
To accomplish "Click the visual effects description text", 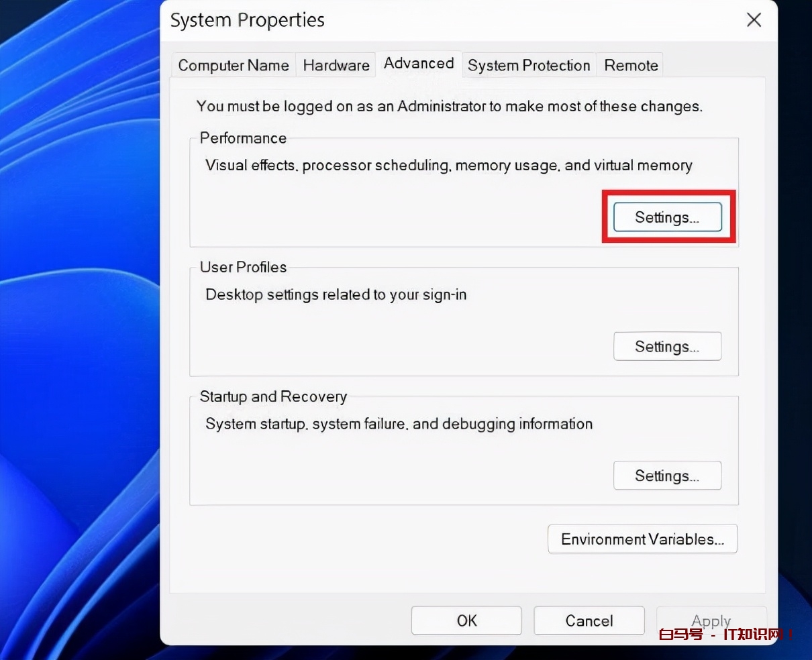I will click(x=448, y=166).
